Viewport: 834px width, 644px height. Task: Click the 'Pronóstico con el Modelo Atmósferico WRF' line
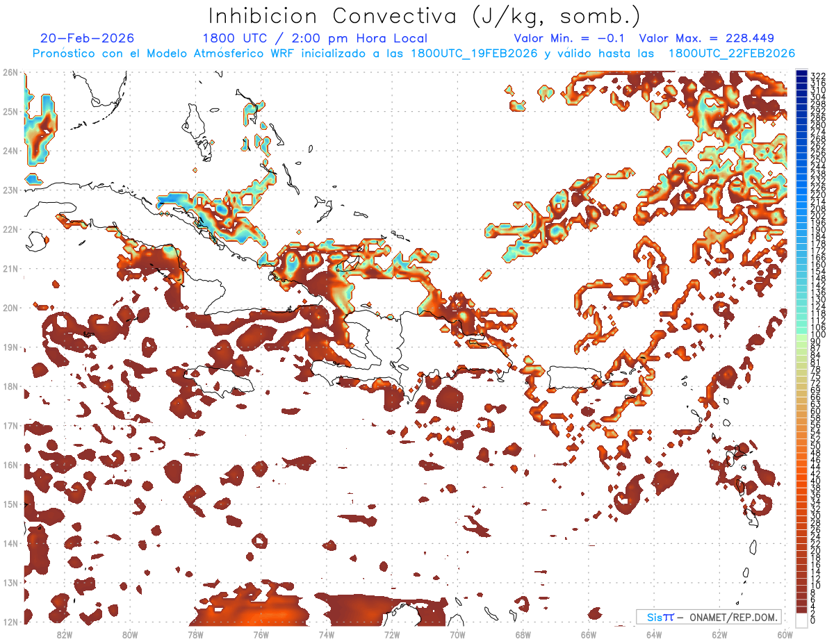tap(414, 53)
